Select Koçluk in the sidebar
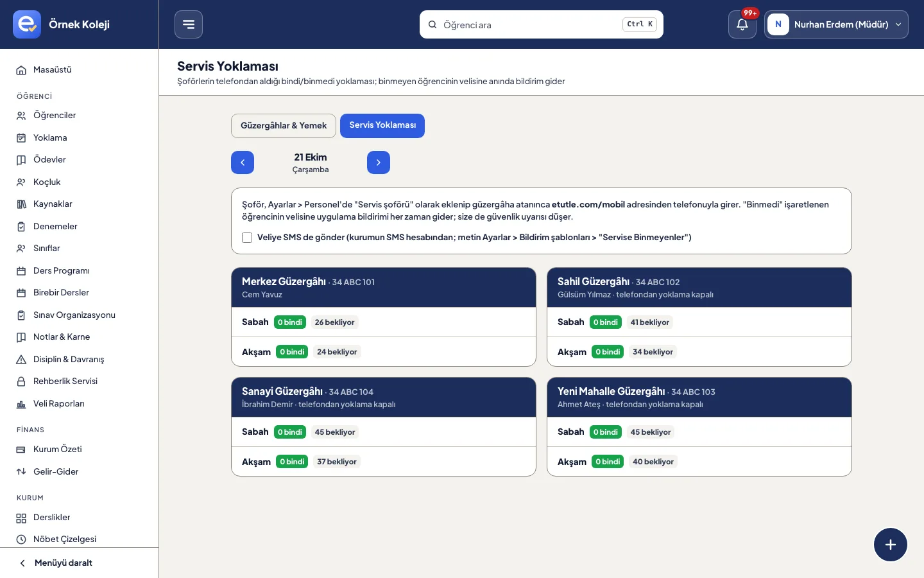 80,182
